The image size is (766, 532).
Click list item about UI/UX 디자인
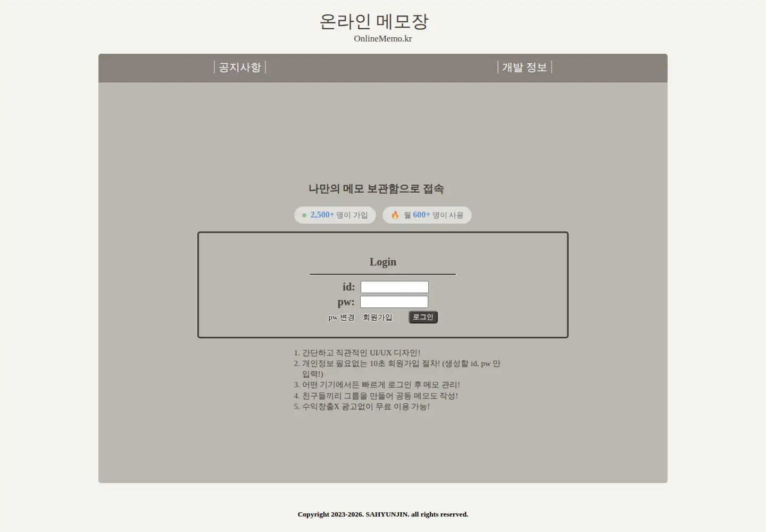361,353
